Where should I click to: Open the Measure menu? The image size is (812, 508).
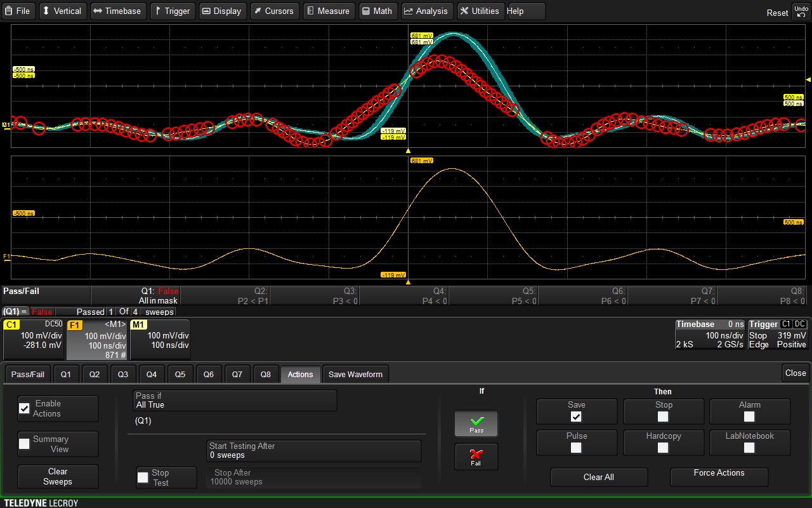click(328, 11)
